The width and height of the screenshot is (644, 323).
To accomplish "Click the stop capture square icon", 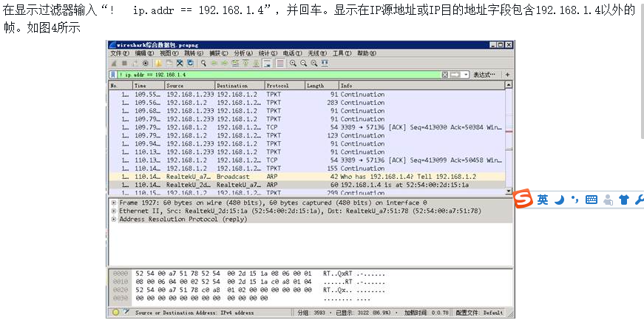I will [124, 64].
